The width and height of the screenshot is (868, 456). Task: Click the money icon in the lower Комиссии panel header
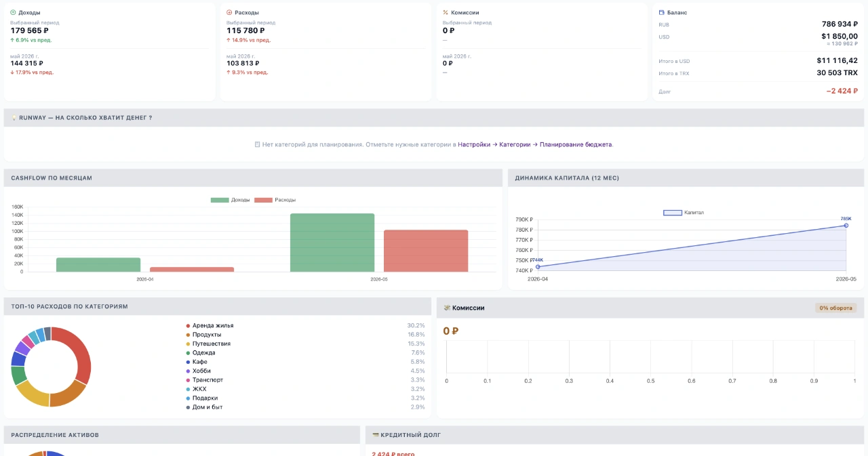pos(447,308)
